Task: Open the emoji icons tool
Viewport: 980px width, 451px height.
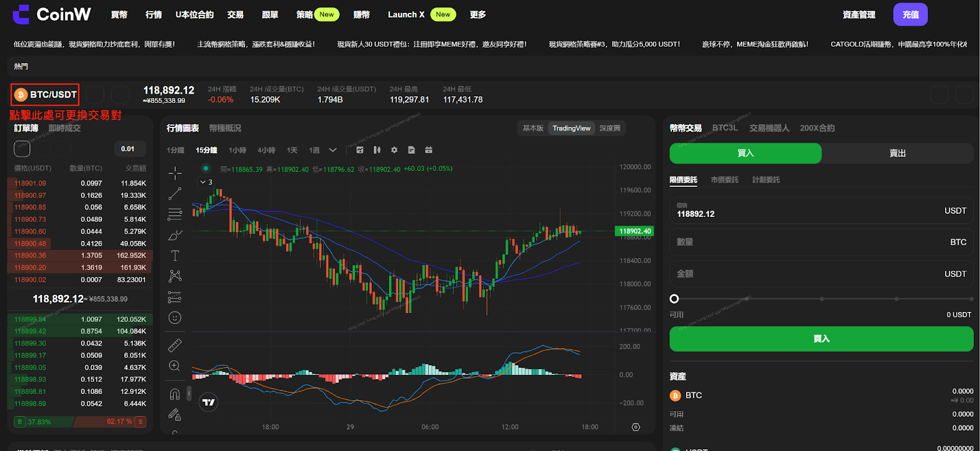Action: (175, 317)
